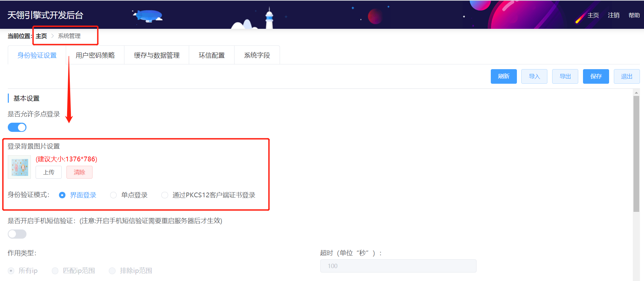Click the vertical scrollbar thumb
644x281 pixels.
[636, 154]
